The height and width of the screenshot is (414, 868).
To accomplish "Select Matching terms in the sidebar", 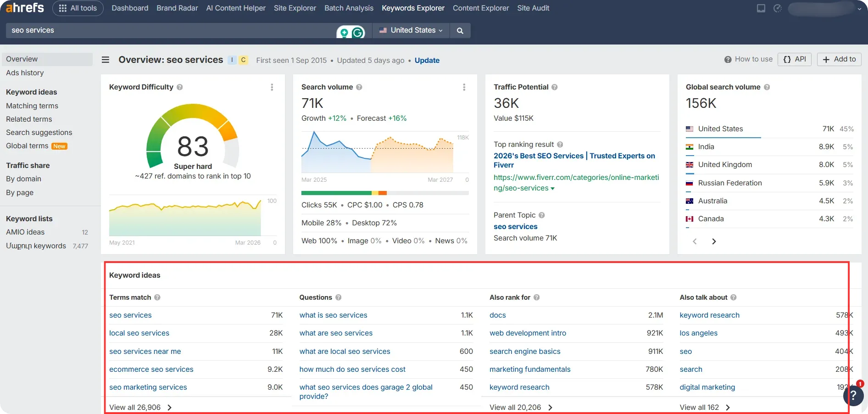I will tap(32, 106).
